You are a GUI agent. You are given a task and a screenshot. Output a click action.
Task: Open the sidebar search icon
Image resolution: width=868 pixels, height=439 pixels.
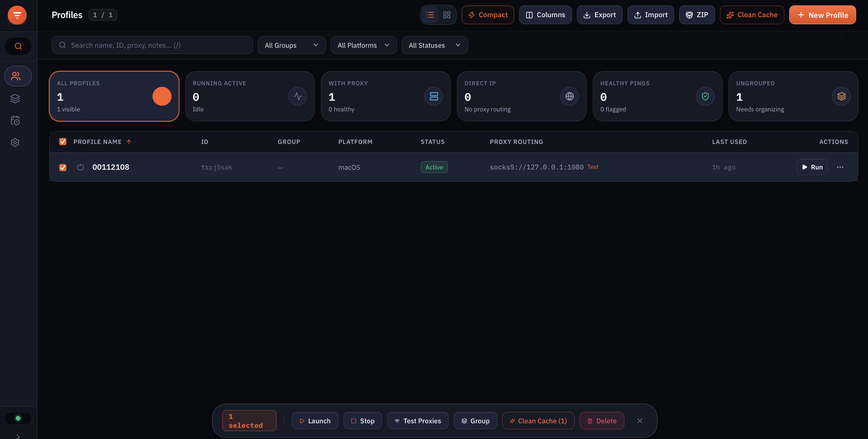(18, 46)
